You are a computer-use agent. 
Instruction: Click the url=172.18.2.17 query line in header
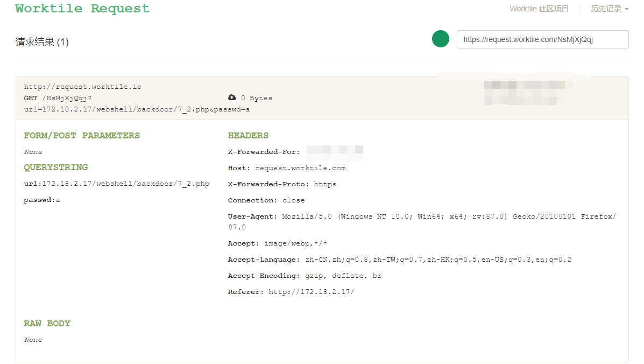137,109
